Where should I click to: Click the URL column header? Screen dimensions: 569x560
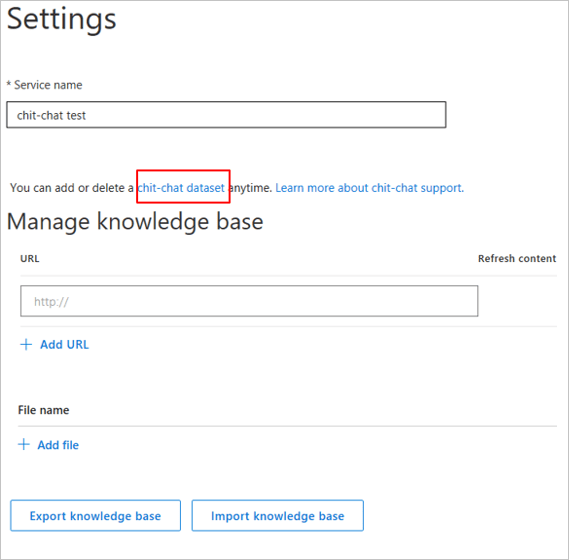pos(30,258)
